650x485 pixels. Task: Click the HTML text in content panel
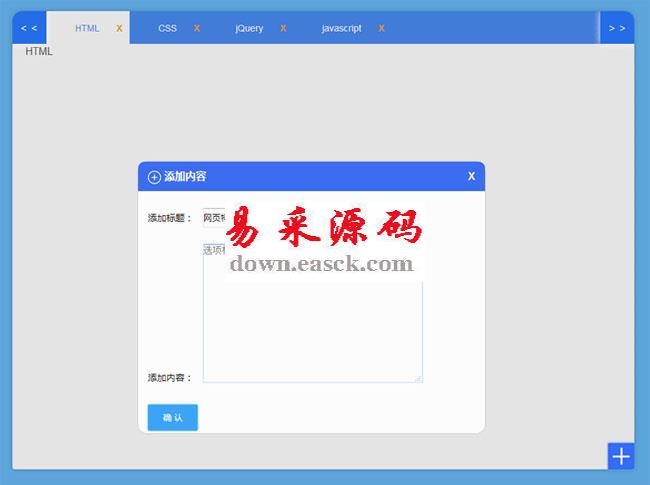[39, 51]
